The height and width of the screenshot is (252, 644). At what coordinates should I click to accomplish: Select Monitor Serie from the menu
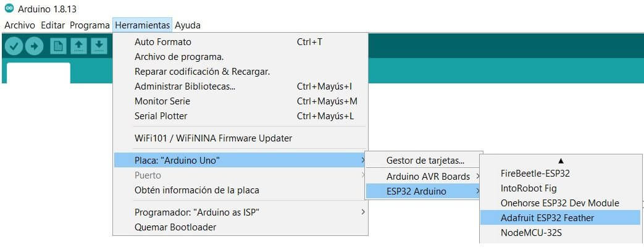click(162, 101)
